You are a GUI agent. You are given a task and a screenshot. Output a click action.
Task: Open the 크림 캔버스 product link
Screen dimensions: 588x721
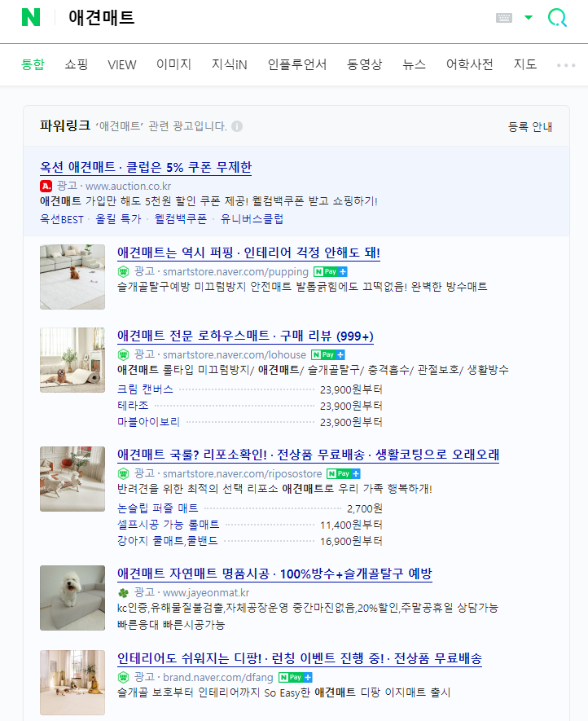(x=145, y=389)
